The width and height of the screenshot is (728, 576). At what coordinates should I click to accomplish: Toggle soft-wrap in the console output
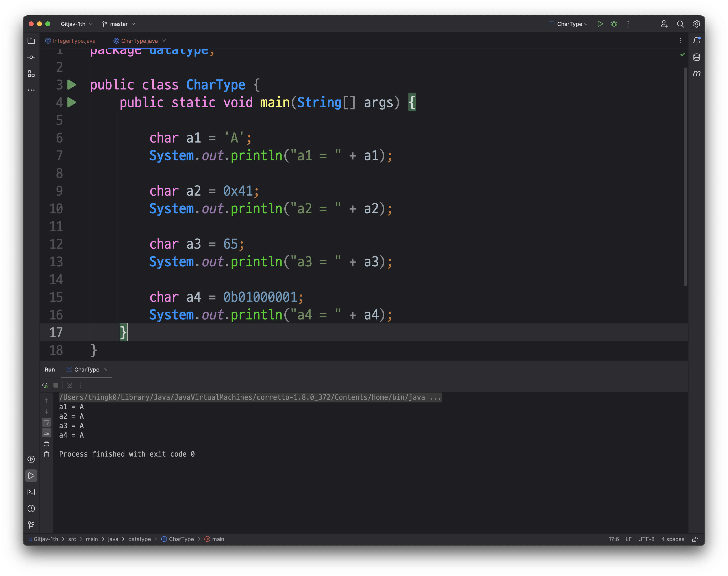click(46, 422)
